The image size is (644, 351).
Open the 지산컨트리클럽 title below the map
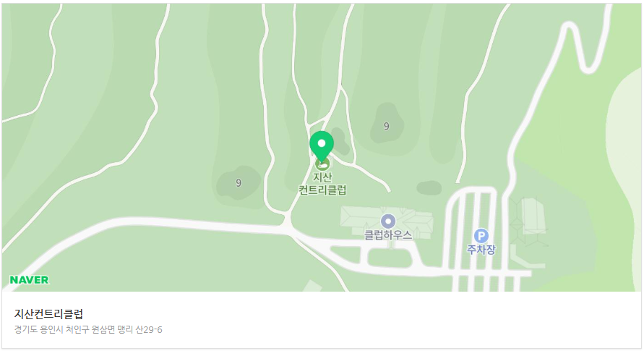pos(48,314)
